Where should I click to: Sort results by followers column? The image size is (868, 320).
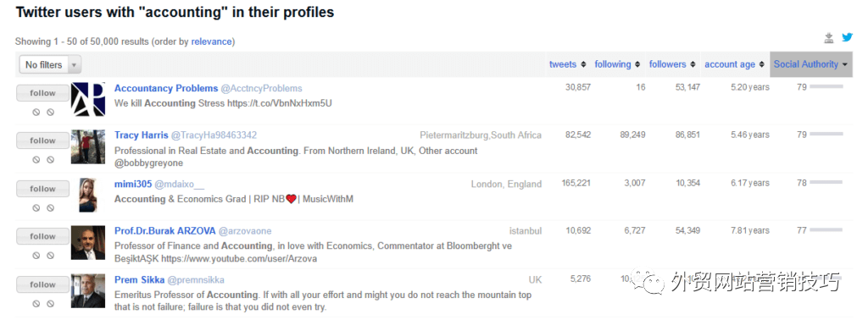click(x=672, y=64)
